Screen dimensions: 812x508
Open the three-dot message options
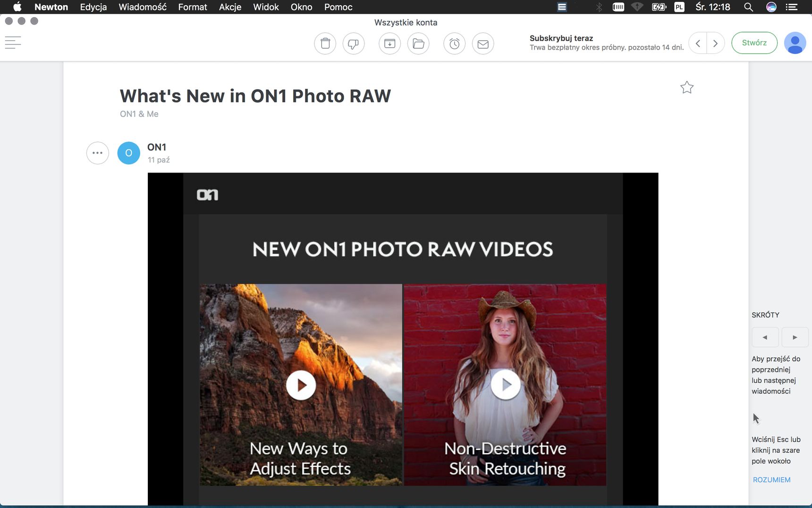tap(98, 153)
